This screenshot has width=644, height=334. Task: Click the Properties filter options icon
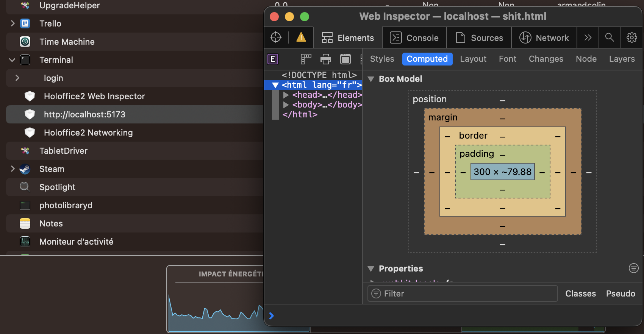(633, 268)
